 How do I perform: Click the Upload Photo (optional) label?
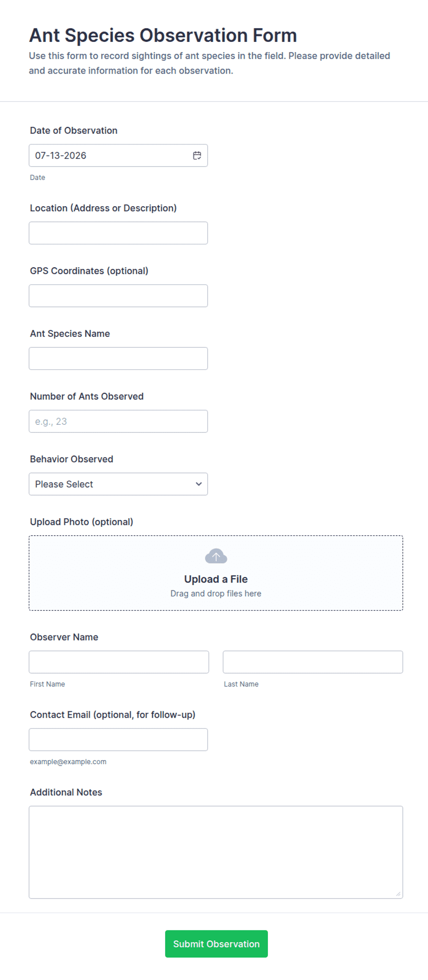81,522
